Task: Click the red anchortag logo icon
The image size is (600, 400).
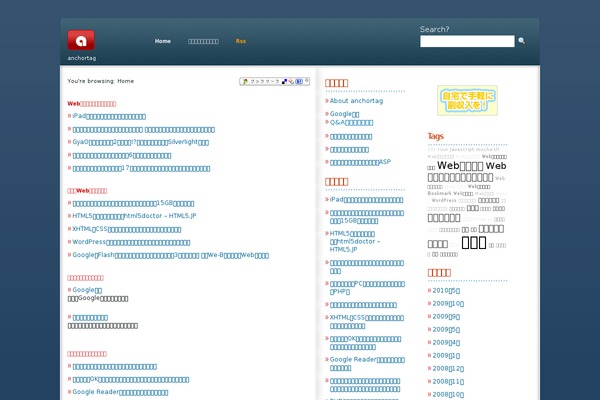Action: pos(81,40)
